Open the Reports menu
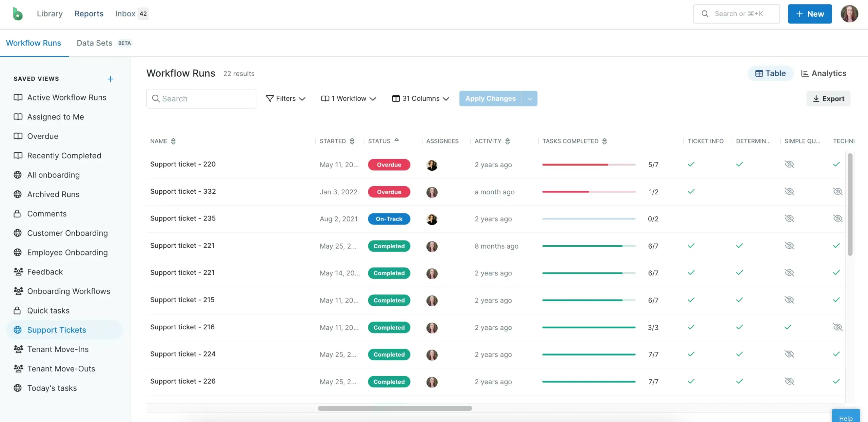This screenshot has width=868, height=422. [88, 14]
